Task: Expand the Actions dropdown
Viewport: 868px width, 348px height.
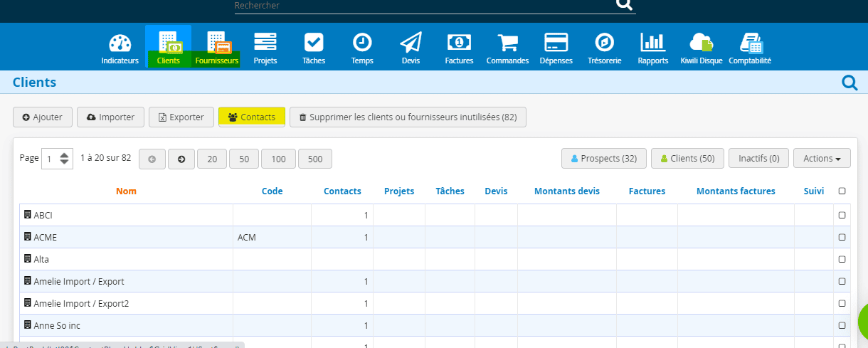Action: (x=822, y=159)
